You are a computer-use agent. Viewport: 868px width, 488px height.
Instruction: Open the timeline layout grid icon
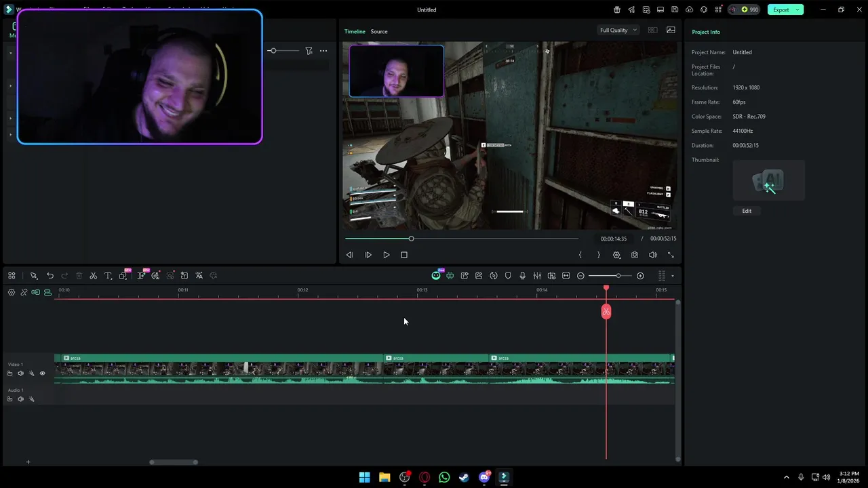tap(12, 276)
